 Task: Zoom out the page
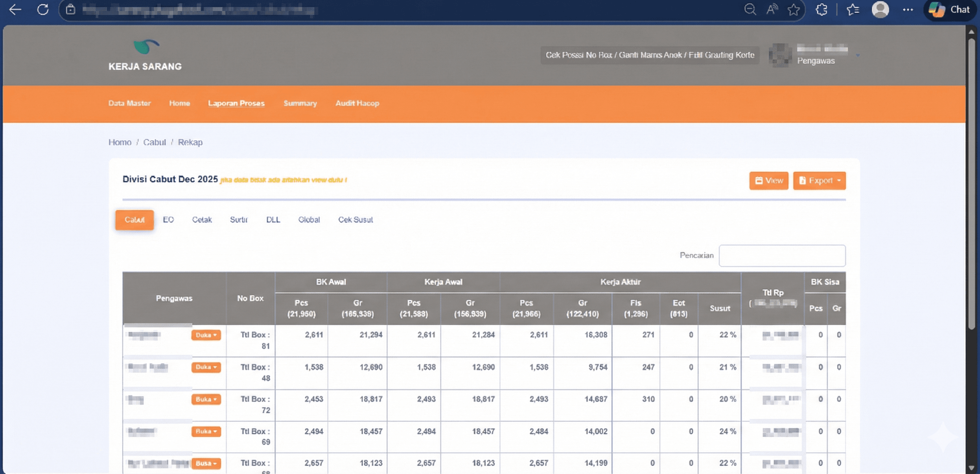(x=750, y=10)
